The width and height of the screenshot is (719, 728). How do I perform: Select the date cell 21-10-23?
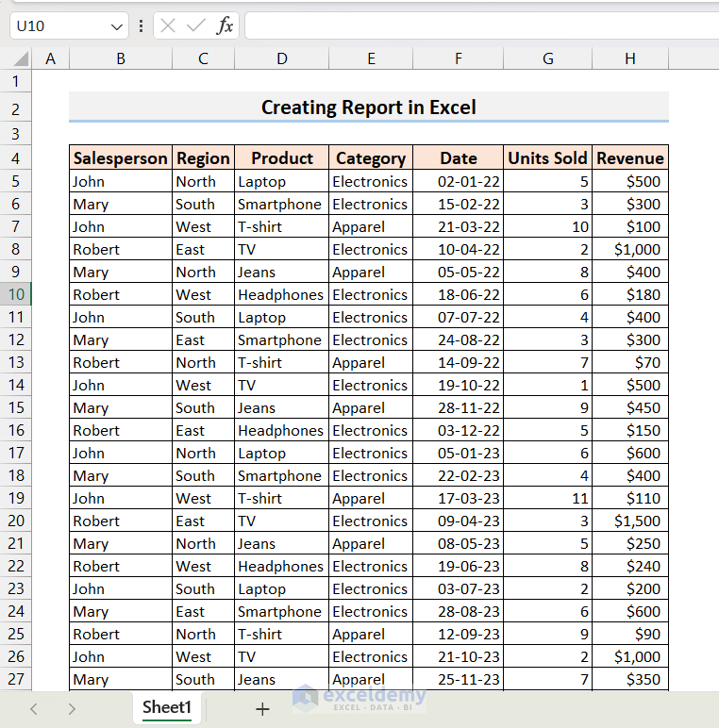pyautogui.click(x=459, y=656)
